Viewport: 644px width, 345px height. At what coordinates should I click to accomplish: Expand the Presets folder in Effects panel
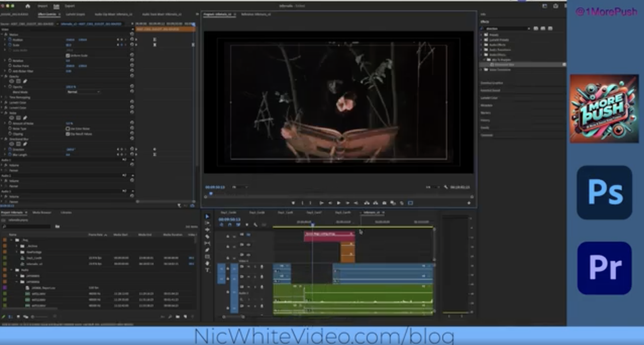tap(482, 35)
